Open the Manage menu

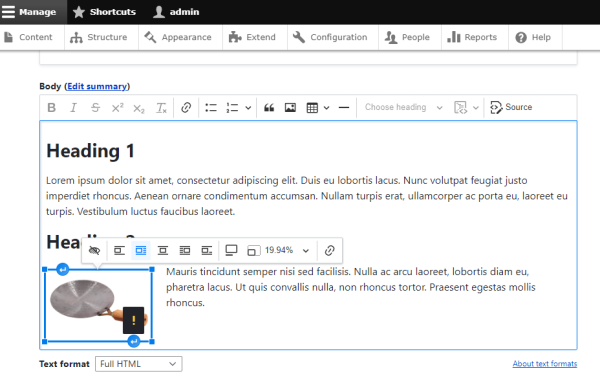(x=29, y=12)
